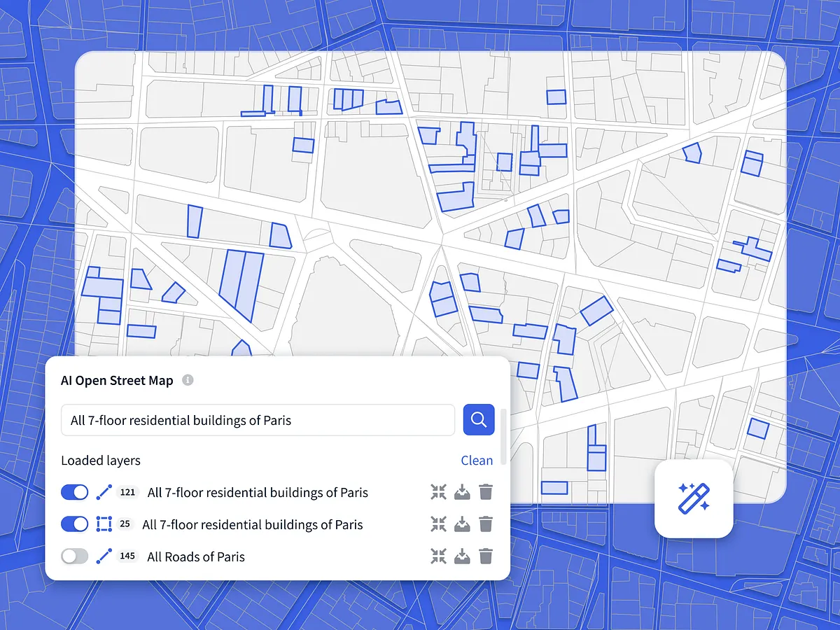Image resolution: width=840 pixels, height=630 pixels.
Task: Zoom to extent of the Roads layer
Action: click(x=439, y=556)
